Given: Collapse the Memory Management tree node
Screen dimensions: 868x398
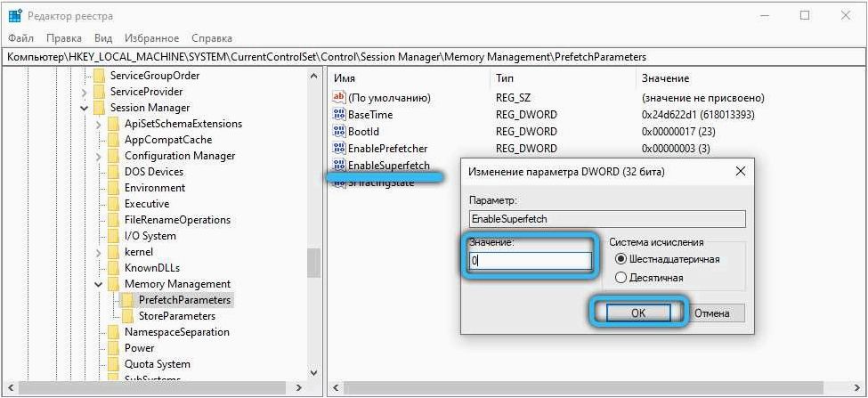Looking at the screenshot, I should click(x=99, y=285).
